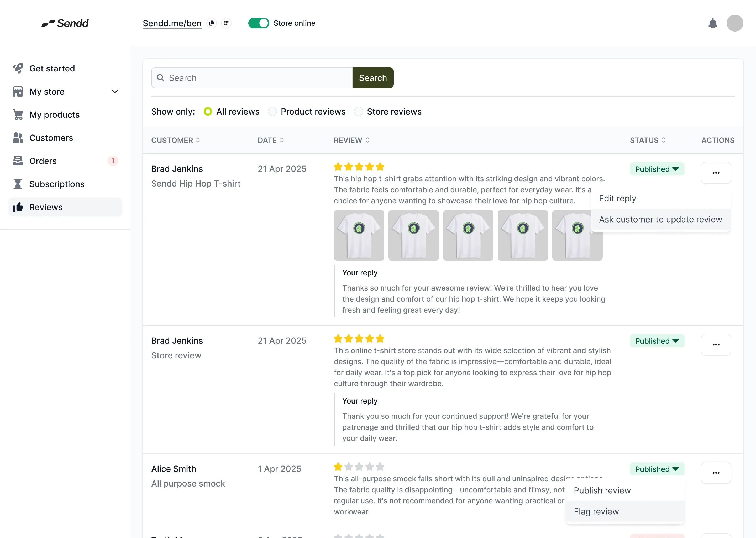Viewport: 756px width, 538px height.
Task: Open actions menu for Hip Hop T-shirt review
Action: (x=716, y=173)
